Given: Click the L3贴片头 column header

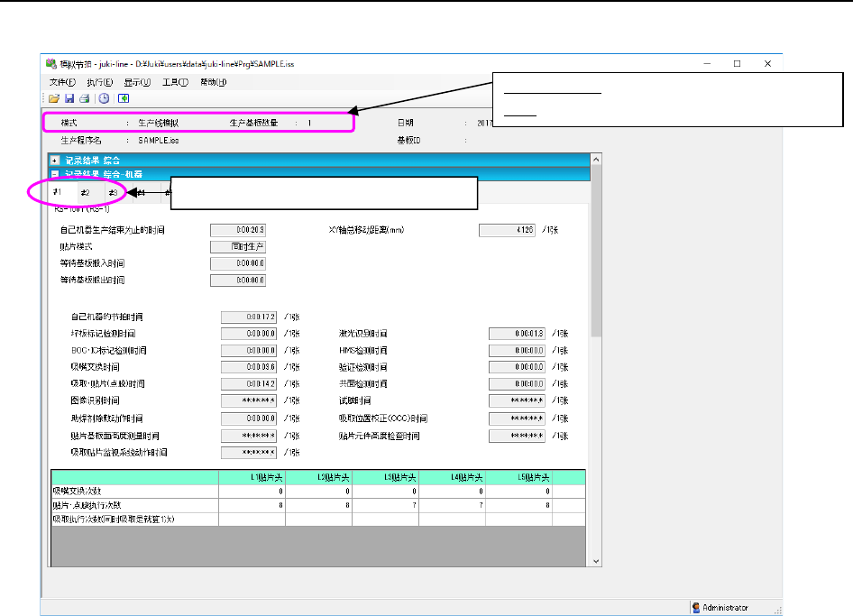Looking at the screenshot, I should [x=385, y=478].
